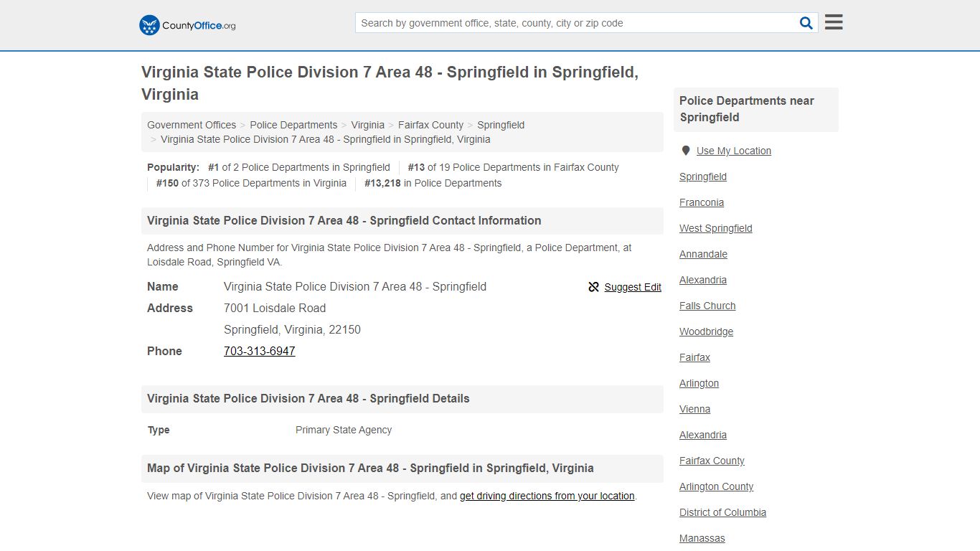
Task: Click the #13 of 19 Fairfax County ranking
Action: [x=513, y=167]
